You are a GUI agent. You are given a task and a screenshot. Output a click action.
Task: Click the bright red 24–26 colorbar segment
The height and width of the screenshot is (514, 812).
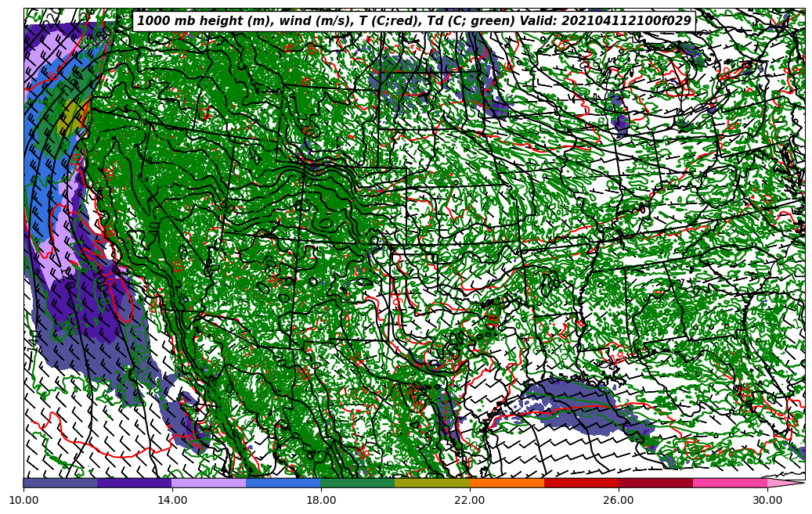pyautogui.click(x=582, y=483)
